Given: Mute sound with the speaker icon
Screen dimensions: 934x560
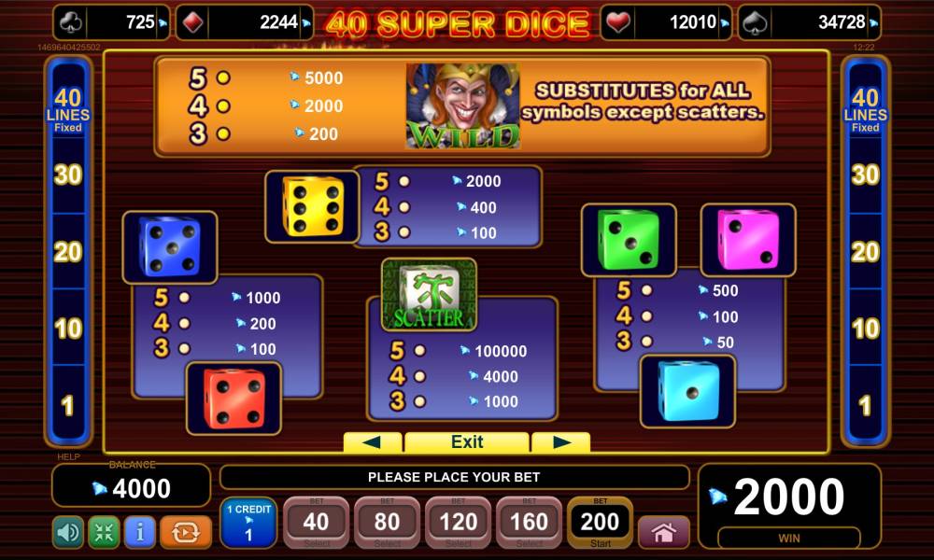Looking at the screenshot, I should [x=68, y=532].
